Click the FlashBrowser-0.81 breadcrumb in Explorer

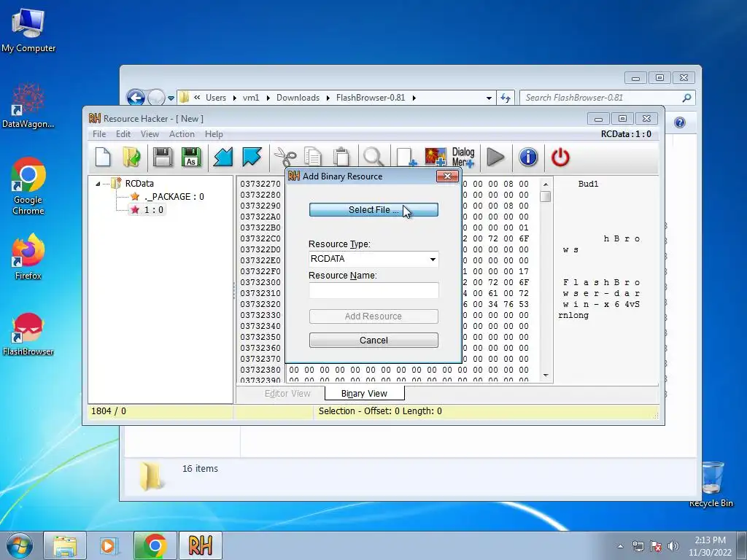[370, 98]
